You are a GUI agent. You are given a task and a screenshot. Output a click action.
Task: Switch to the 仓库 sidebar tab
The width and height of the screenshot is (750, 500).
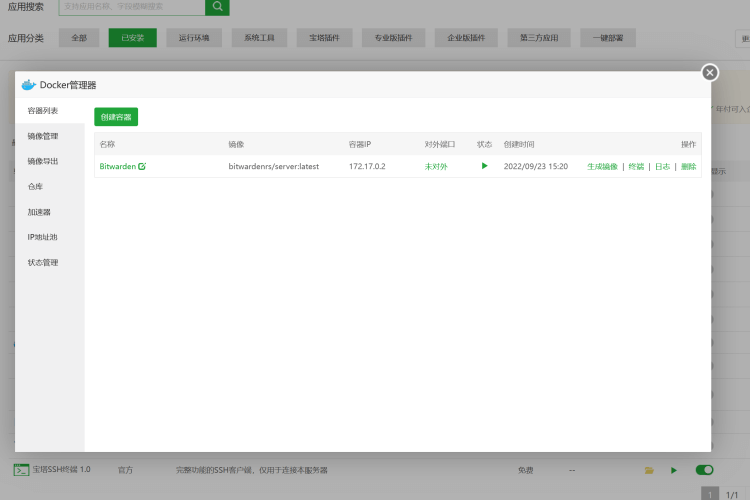click(35, 187)
